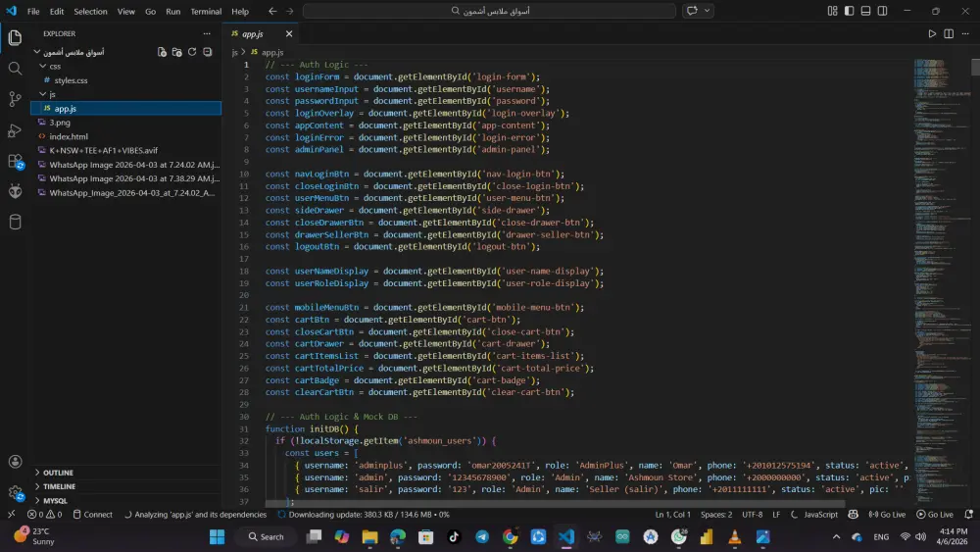Open the Copilot chat icon in title bar
The image size is (980, 552).
(x=692, y=11)
